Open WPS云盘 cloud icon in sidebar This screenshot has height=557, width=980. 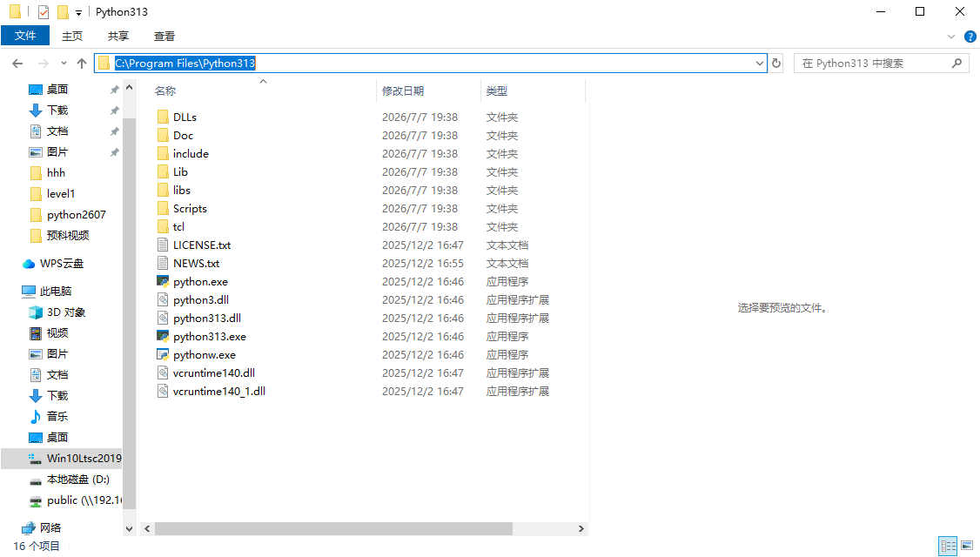tap(28, 264)
